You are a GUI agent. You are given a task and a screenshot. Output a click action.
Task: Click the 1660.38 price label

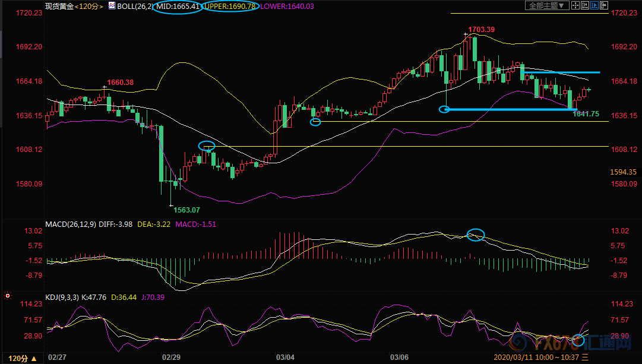pyautogui.click(x=121, y=83)
